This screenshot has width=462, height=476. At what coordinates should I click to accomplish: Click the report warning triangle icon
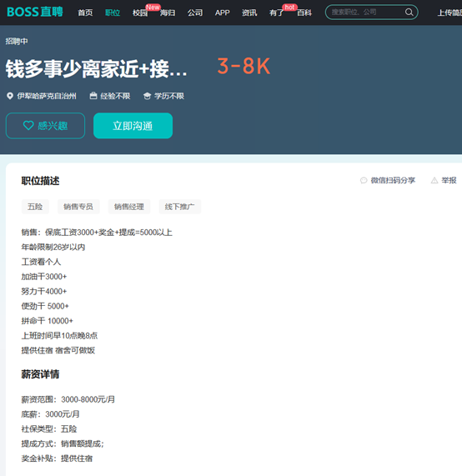click(x=434, y=180)
